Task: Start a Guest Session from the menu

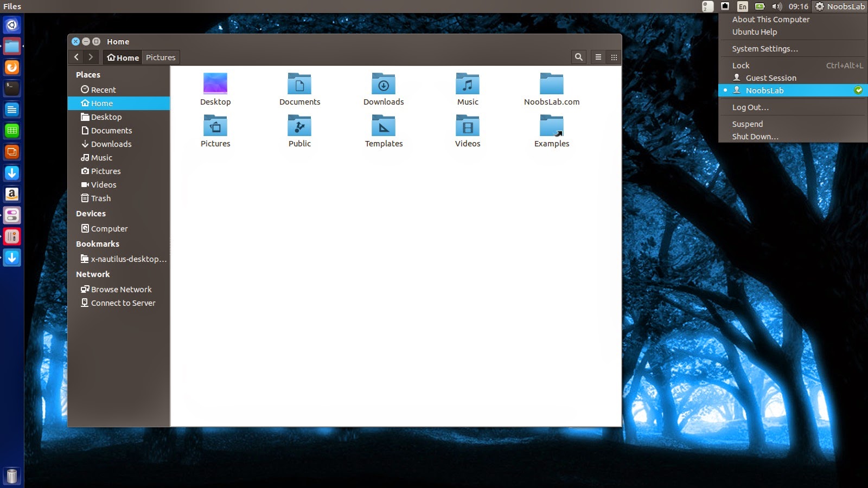Action: (793, 78)
